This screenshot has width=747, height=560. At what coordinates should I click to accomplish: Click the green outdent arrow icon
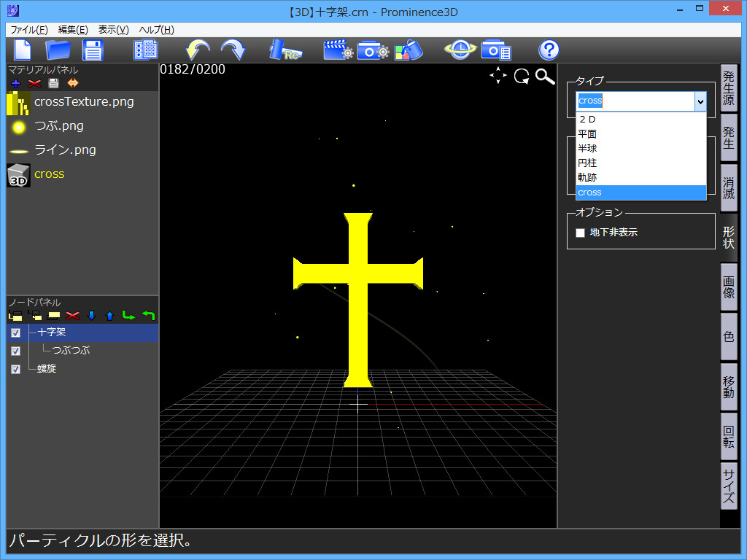tap(149, 315)
